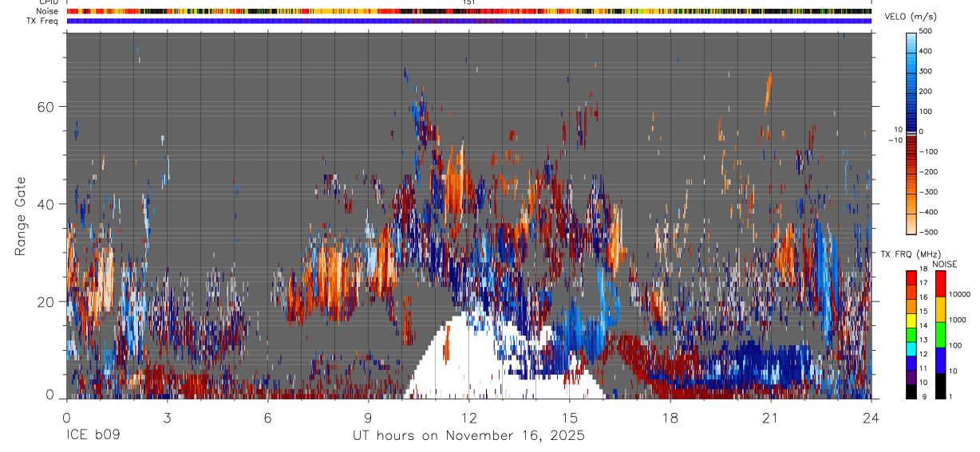
Task: Click the "Range Gate" y-axis title
Action: coord(22,216)
